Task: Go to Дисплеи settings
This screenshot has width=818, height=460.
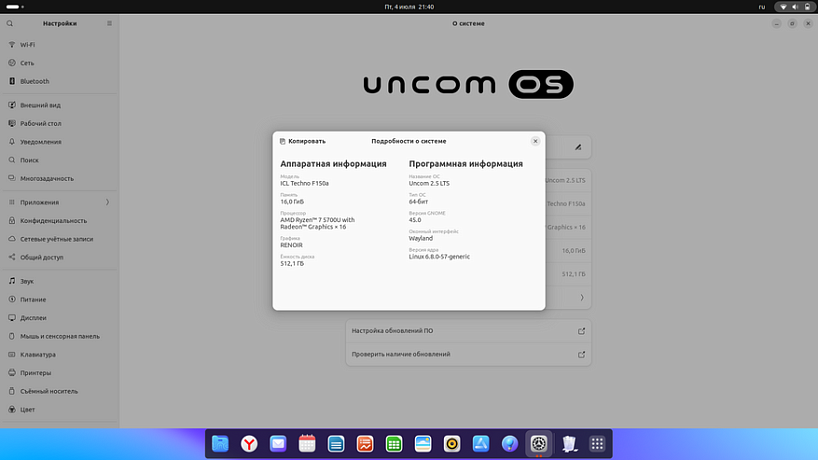Action: [33, 318]
